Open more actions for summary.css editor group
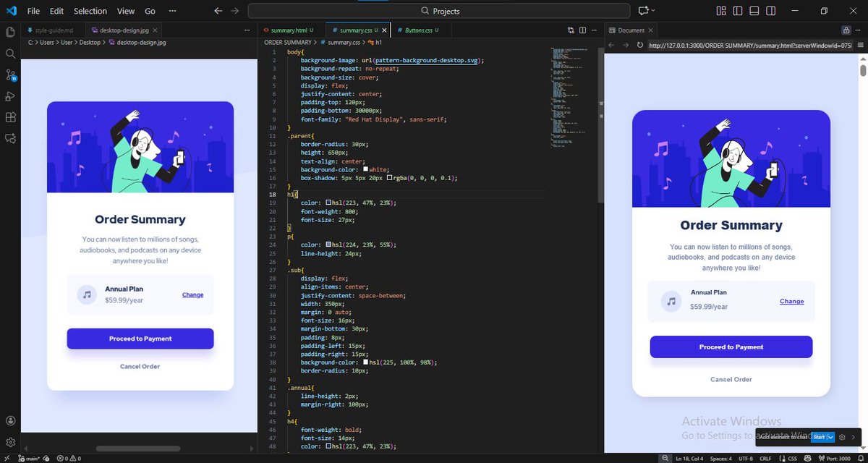Viewport: 868px width, 463px height. coord(593,30)
